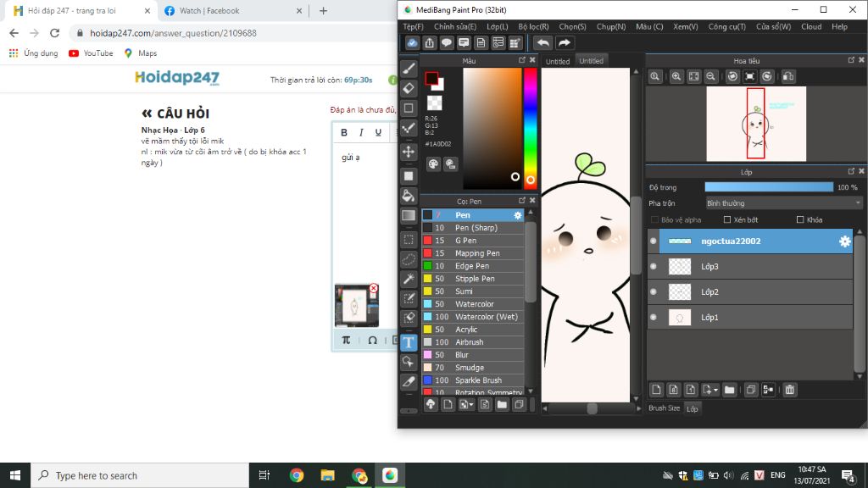Screen dimensions: 868x488
Task: Zoom out on the navigator panel
Action: pyautogui.click(x=711, y=76)
